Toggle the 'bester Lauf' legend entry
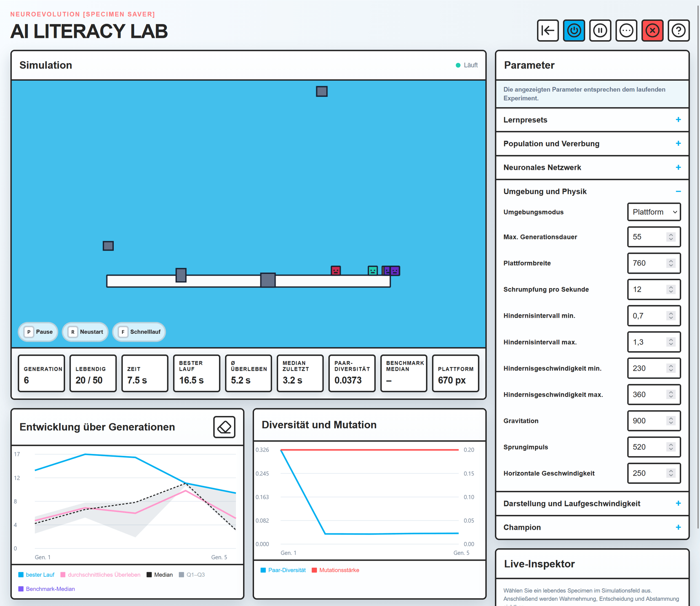Image resolution: width=700 pixels, height=606 pixels. pos(36,575)
